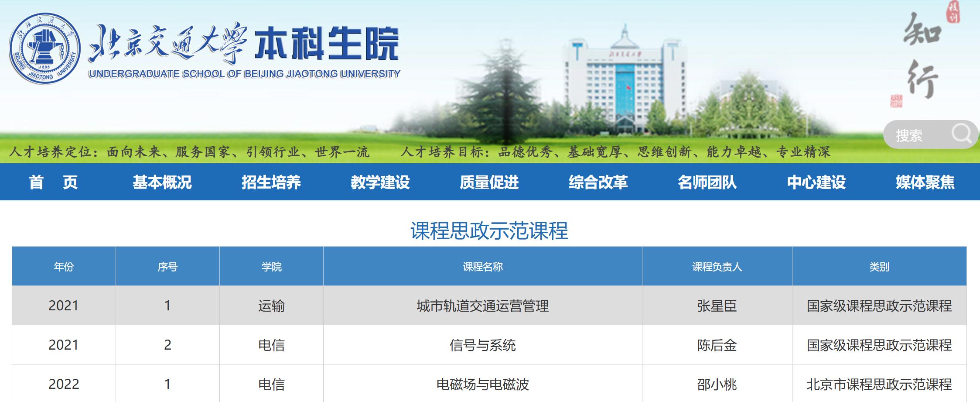
Task: Open the 招生培养 menu
Action: click(271, 182)
